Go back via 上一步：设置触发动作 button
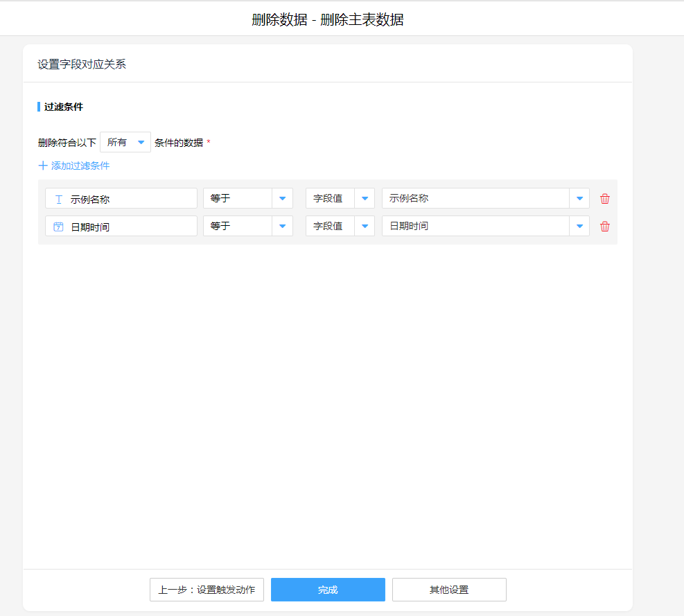Screen dimensions: 684x616 (x=207, y=590)
